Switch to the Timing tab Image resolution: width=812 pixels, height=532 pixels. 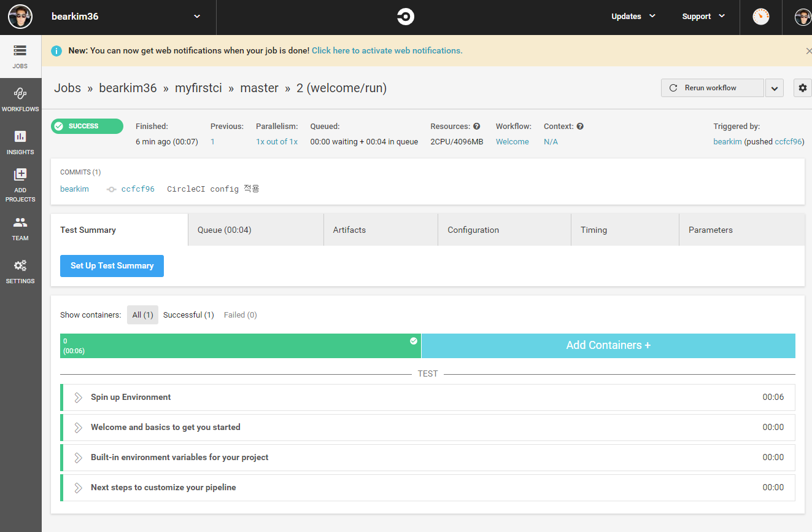click(x=625, y=230)
